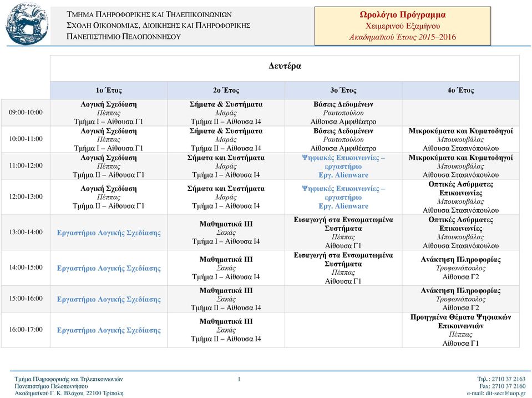532x398 pixels.
Task: Click 'Εργαστήριο Λογικής Σχεδίασης' in the 13:00-14:00 row
Action: tap(109, 233)
